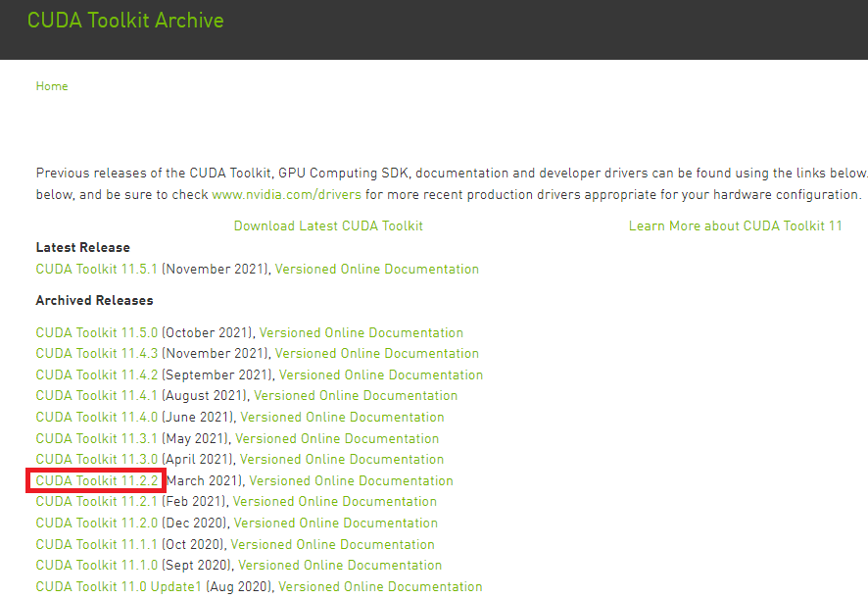Open documentation link for 11.3.0 April 2021

point(342,460)
